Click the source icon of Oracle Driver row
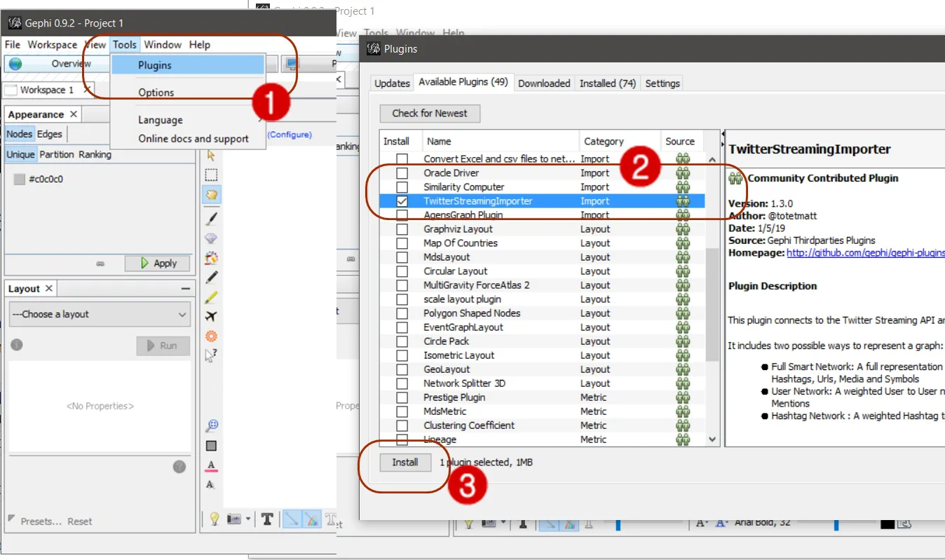The image size is (945, 560). coord(682,173)
